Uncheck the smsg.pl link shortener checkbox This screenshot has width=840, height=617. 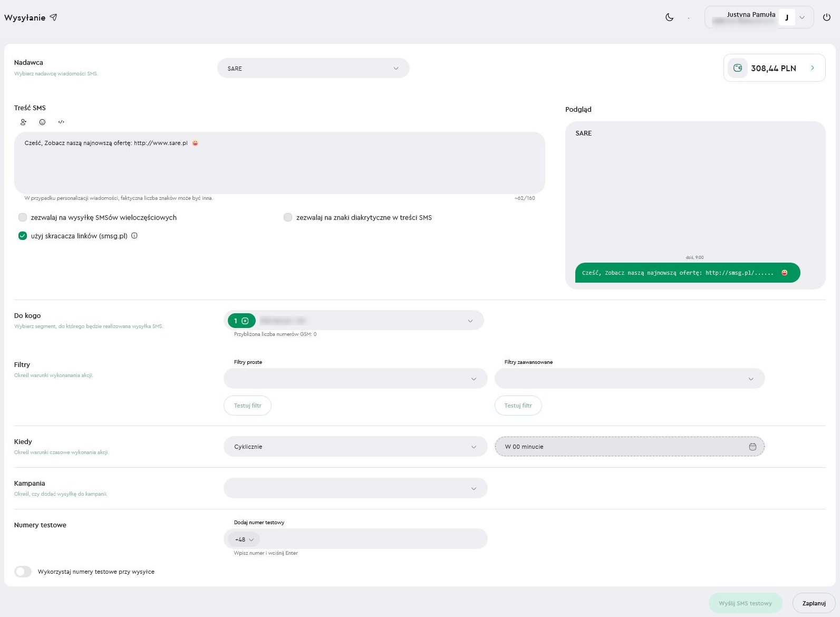[23, 236]
